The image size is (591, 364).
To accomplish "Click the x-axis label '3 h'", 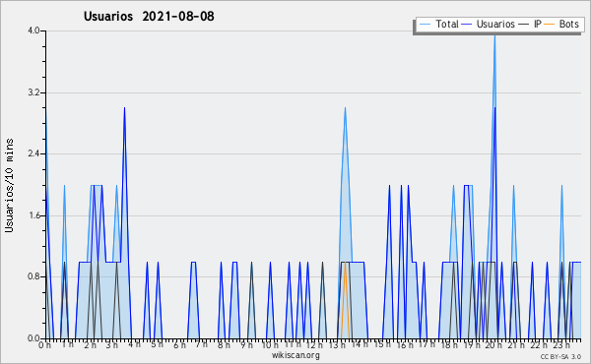I will 112,344.
